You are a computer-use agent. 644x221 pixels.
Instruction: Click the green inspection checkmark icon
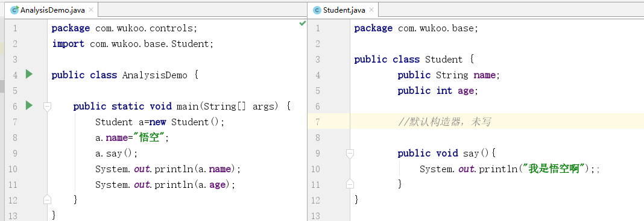302,23
